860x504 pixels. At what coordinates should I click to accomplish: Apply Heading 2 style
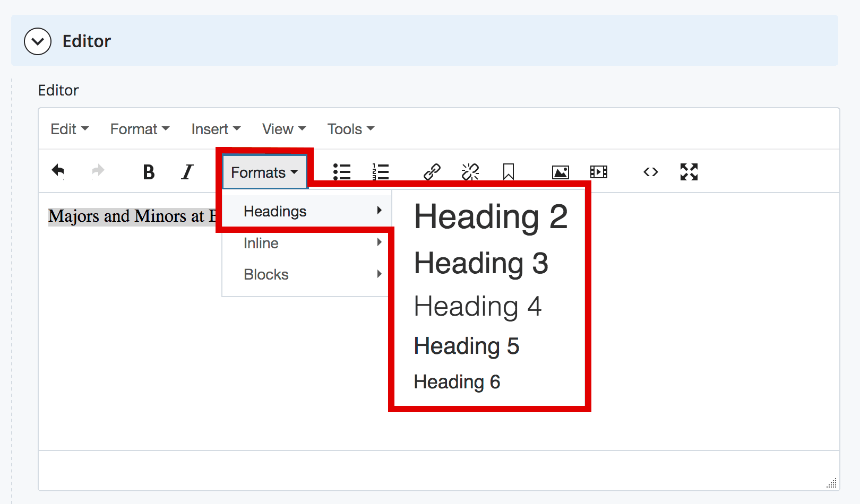click(491, 216)
